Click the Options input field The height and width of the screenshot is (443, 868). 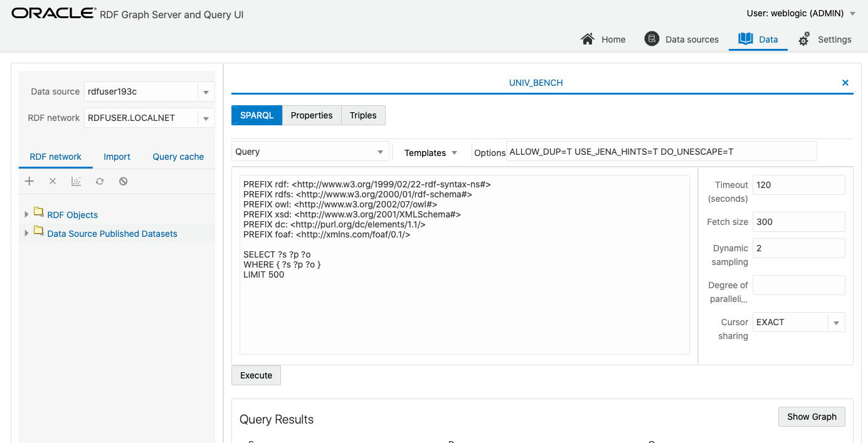(x=662, y=152)
